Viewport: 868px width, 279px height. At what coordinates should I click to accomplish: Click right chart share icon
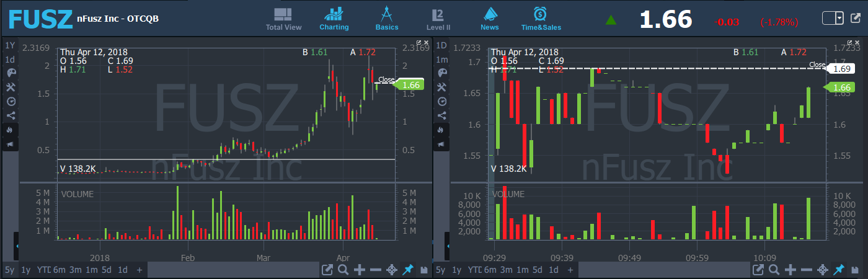442,115
